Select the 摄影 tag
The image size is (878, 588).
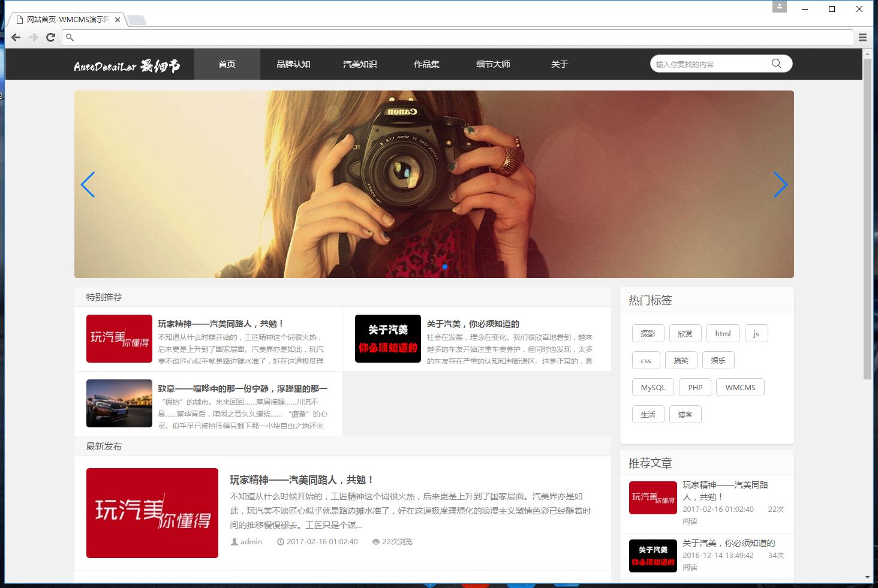[x=648, y=334]
